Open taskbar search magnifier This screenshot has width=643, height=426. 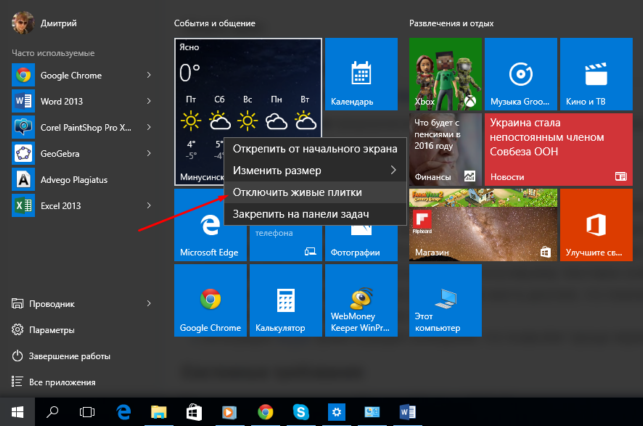[52, 412]
